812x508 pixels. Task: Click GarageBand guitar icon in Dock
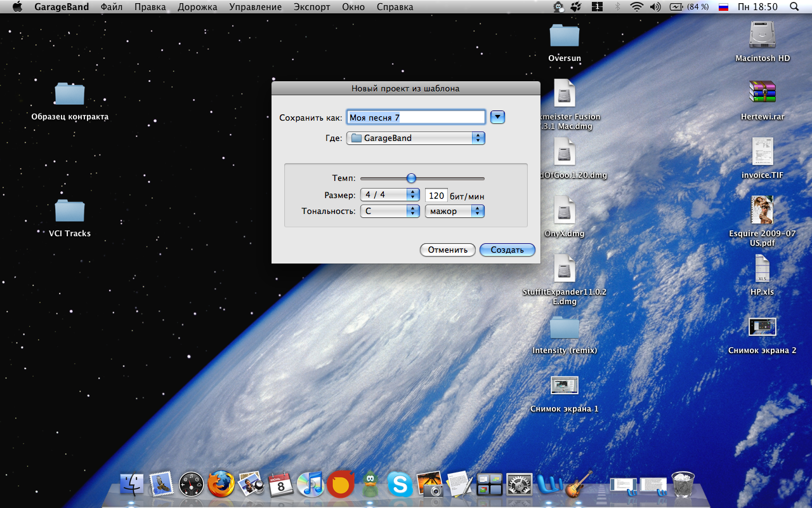578,484
